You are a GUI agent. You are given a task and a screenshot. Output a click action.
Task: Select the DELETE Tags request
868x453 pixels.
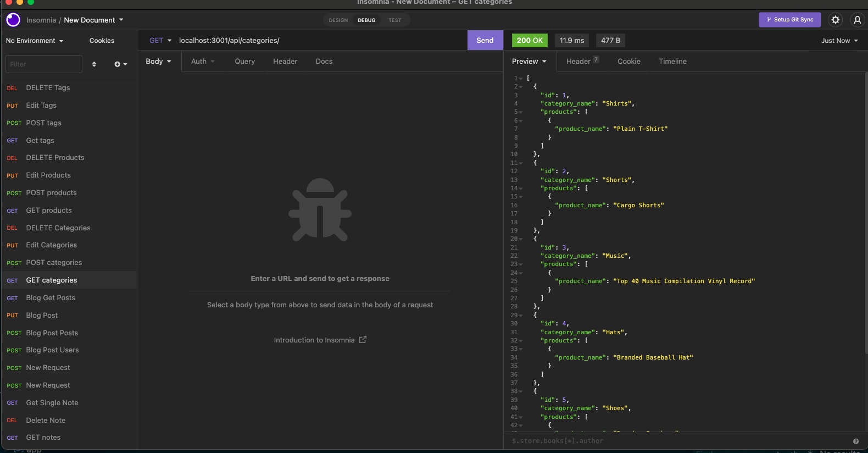coord(69,88)
